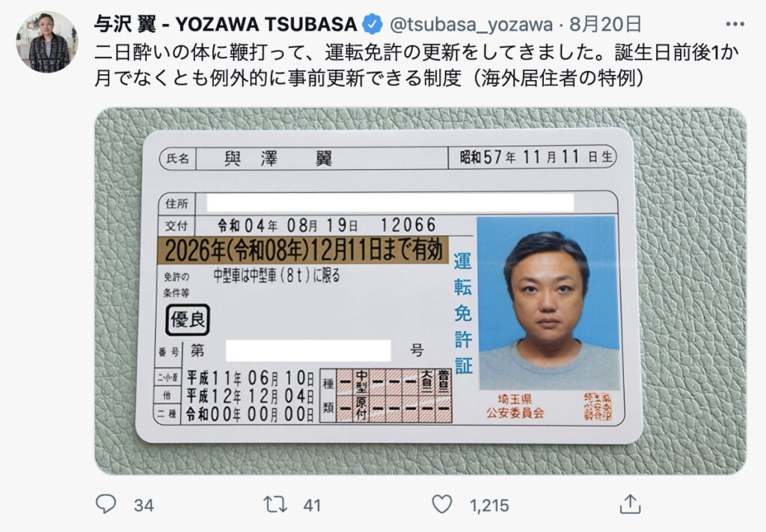This screenshot has width=766, height=532.
Task: Click the portrait photo on the license
Action: 548,303
